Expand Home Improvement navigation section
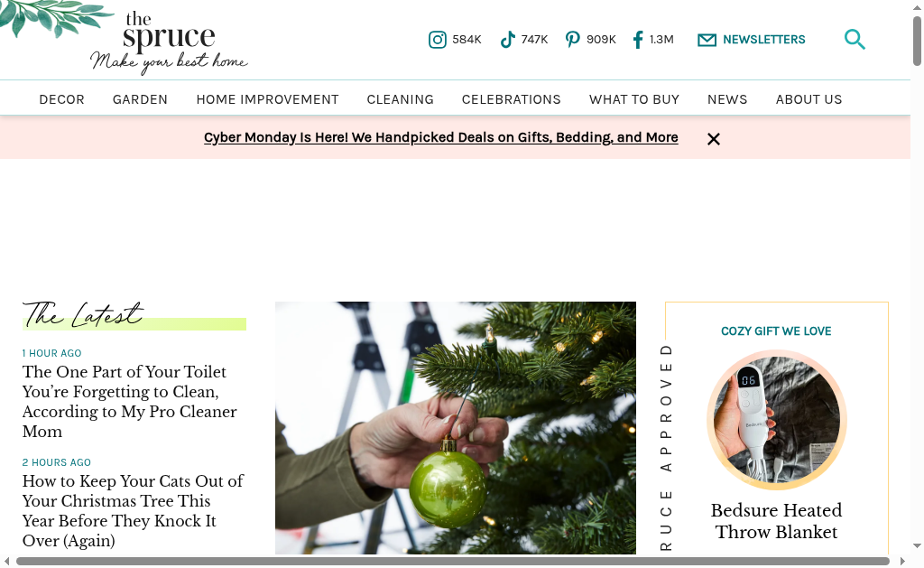924x568 pixels. tap(267, 99)
